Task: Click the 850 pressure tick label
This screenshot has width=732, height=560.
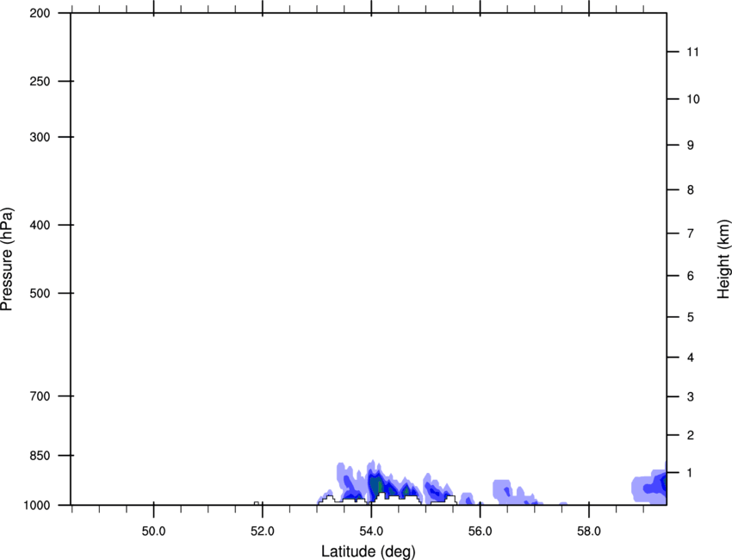Action: [x=40, y=455]
